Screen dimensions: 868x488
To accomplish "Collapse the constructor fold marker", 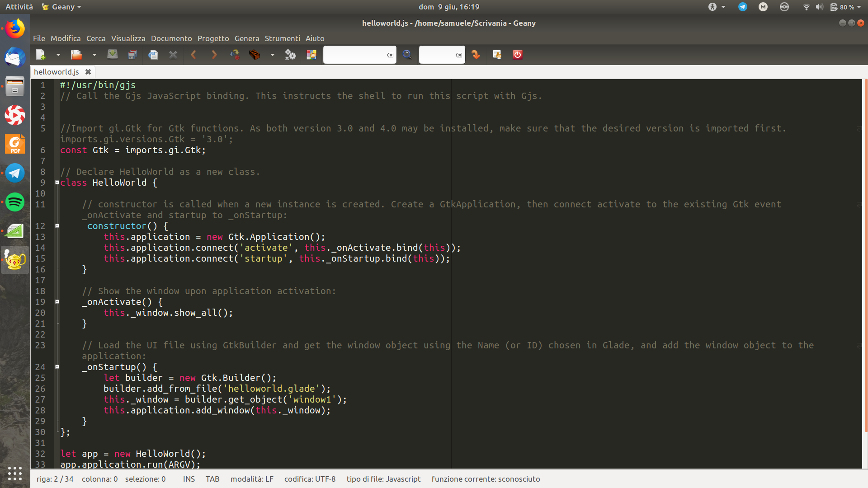I will tap(57, 226).
